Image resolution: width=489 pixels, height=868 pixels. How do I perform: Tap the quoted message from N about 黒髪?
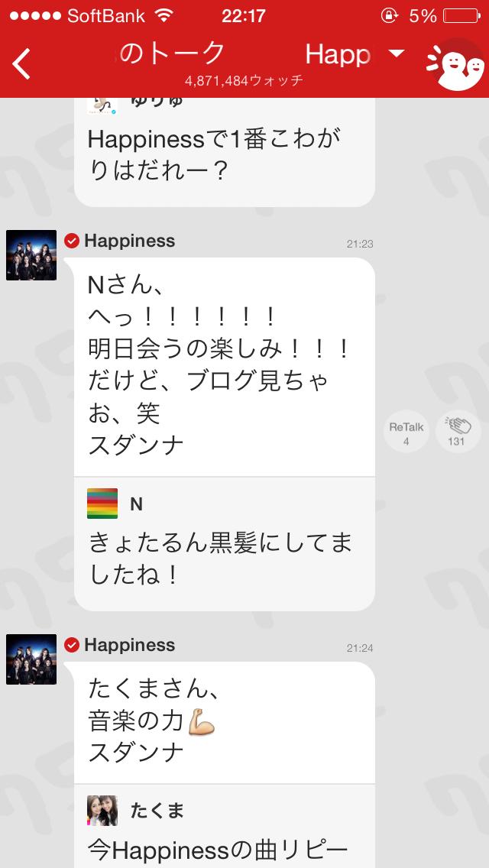pyautogui.click(x=225, y=543)
